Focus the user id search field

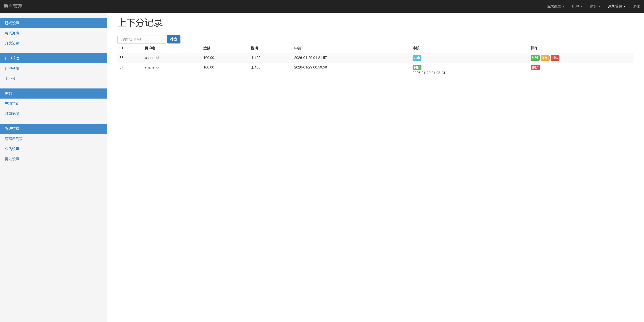click(142, 39)
